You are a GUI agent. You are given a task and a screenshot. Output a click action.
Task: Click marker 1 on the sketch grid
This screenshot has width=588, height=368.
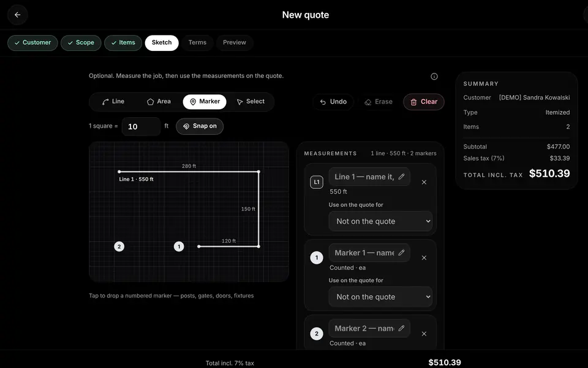pos(179,247)
